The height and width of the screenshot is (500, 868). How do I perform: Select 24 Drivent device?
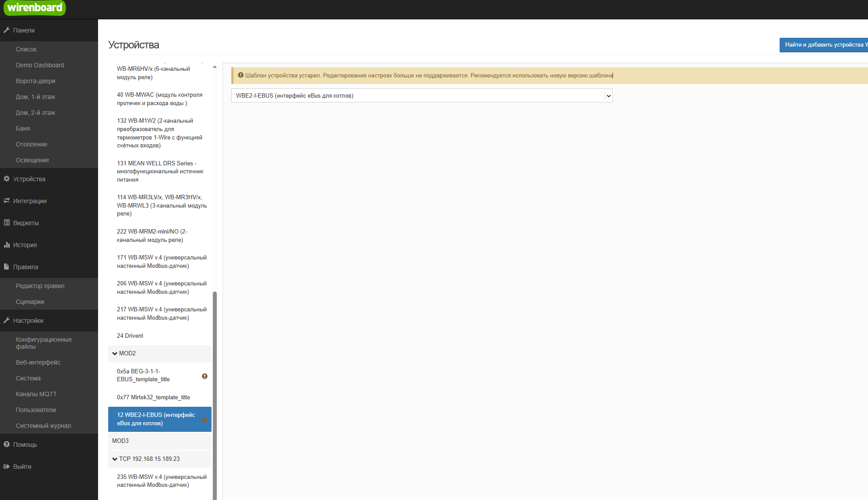(130, 336)
